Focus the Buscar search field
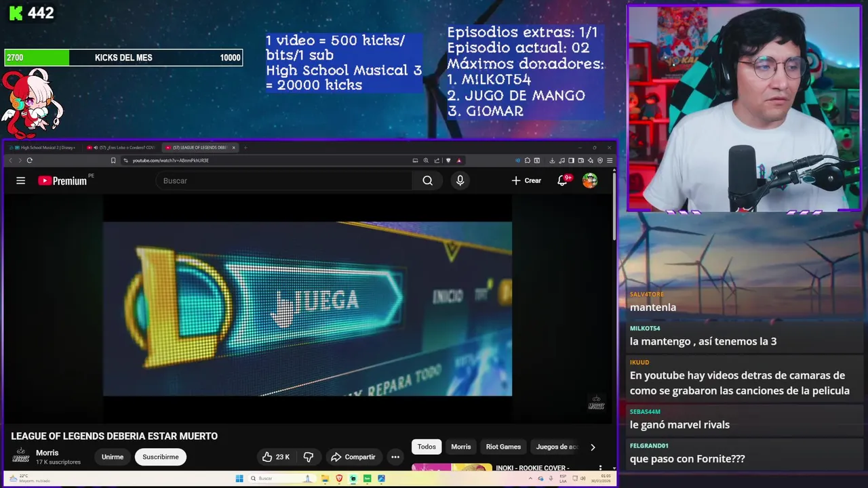The width and height of the screenshot is (868, 488). pyautogui.click(x=284, y=180)
